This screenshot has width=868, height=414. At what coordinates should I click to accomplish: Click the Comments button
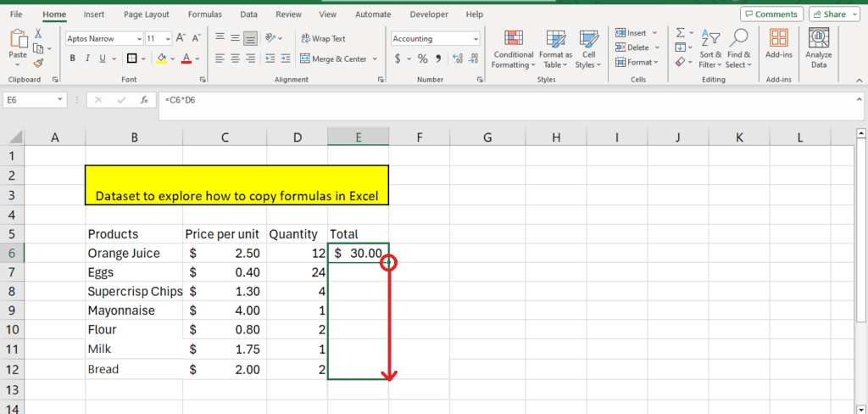point(771,14)
